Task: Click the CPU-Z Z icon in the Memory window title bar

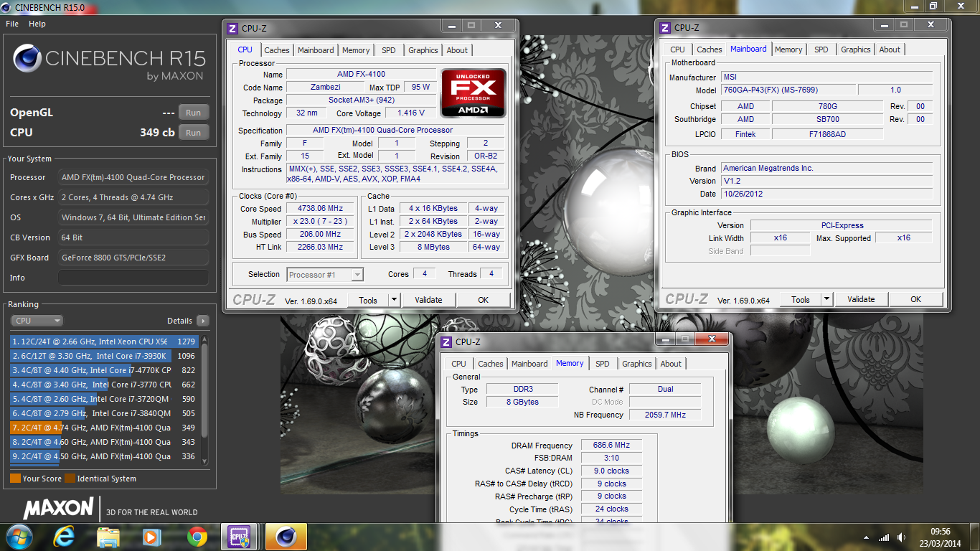Action: [446, 342]
